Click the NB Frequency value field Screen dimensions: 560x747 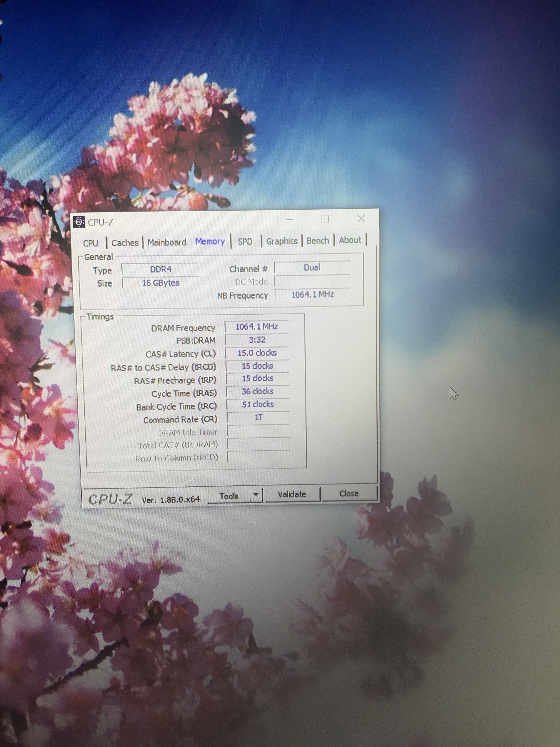coord(313,294)
